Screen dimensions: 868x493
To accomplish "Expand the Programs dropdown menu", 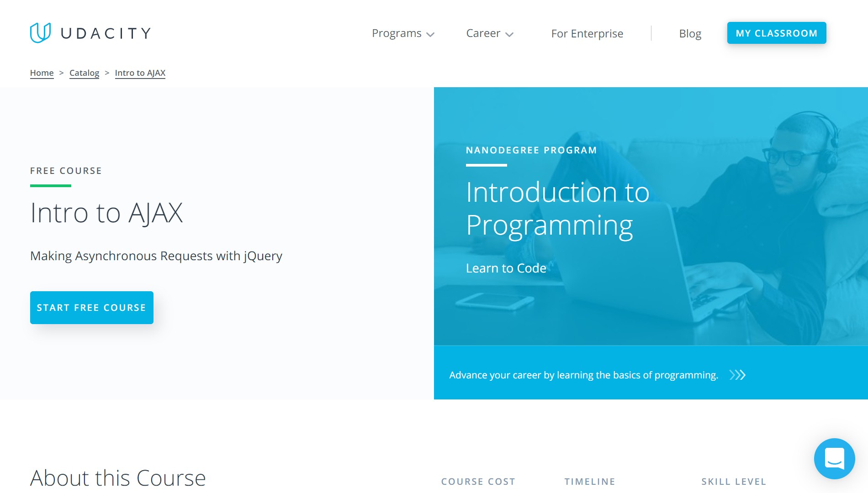I will [x=403, y=33].
